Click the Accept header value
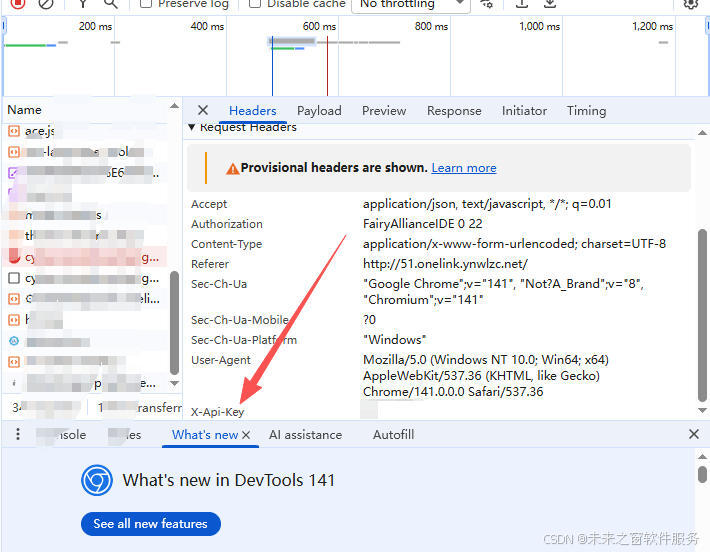 [487, 204]
